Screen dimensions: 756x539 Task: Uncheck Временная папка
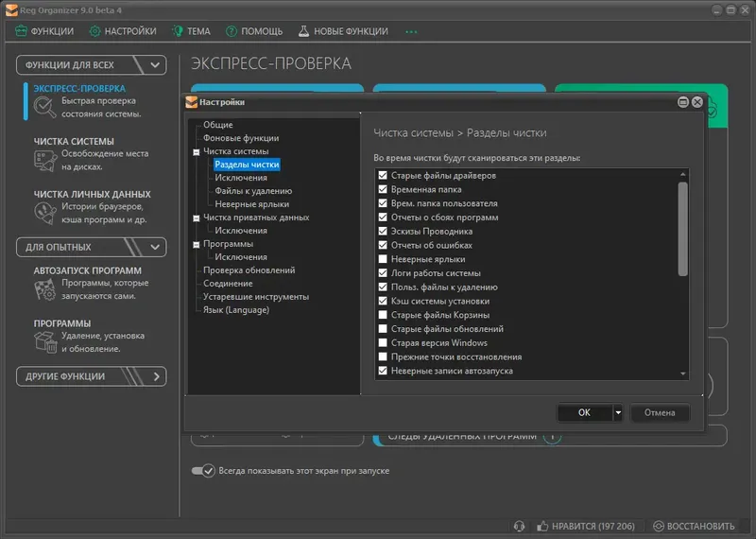tap(383, 189)
